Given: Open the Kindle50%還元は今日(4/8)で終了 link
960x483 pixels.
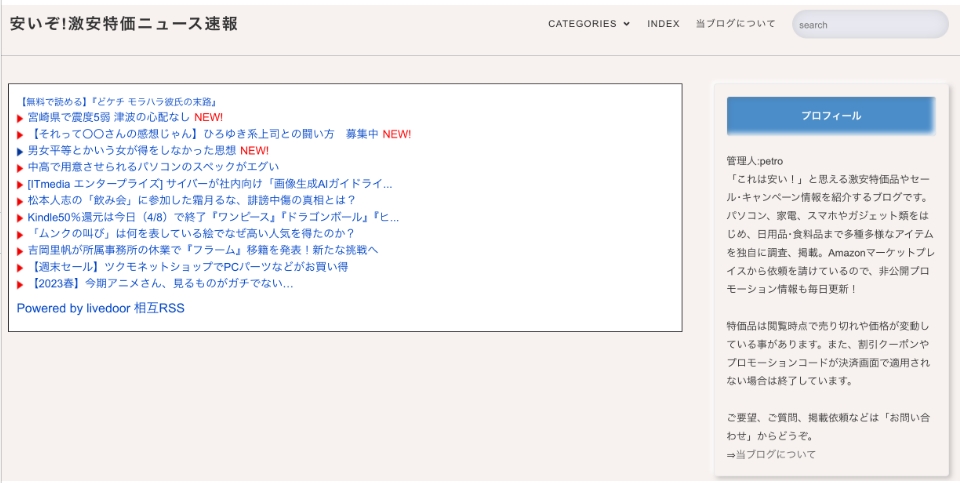Looking at the screenshot, I should point(213,217).
